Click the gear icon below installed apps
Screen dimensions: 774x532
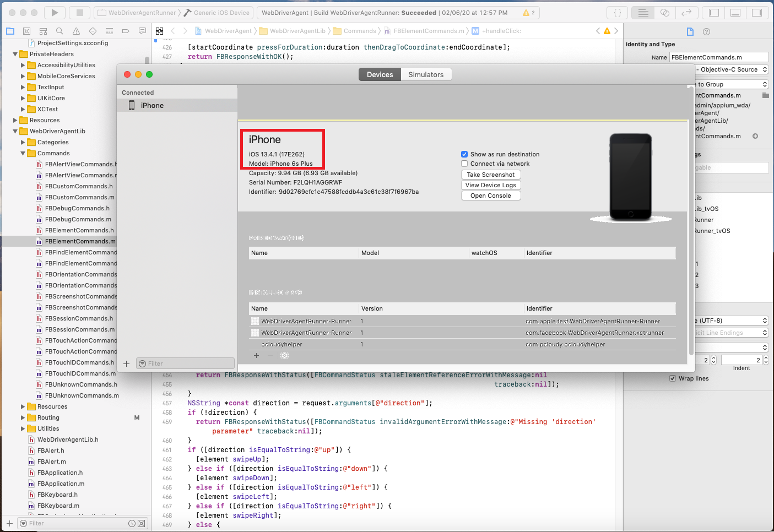click(x=284, y=356)
